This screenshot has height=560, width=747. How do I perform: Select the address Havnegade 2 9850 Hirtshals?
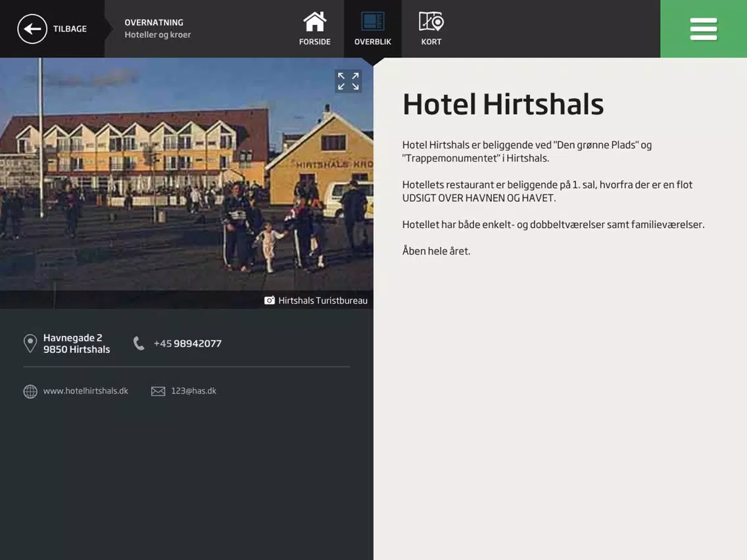[x=77, y=343]
